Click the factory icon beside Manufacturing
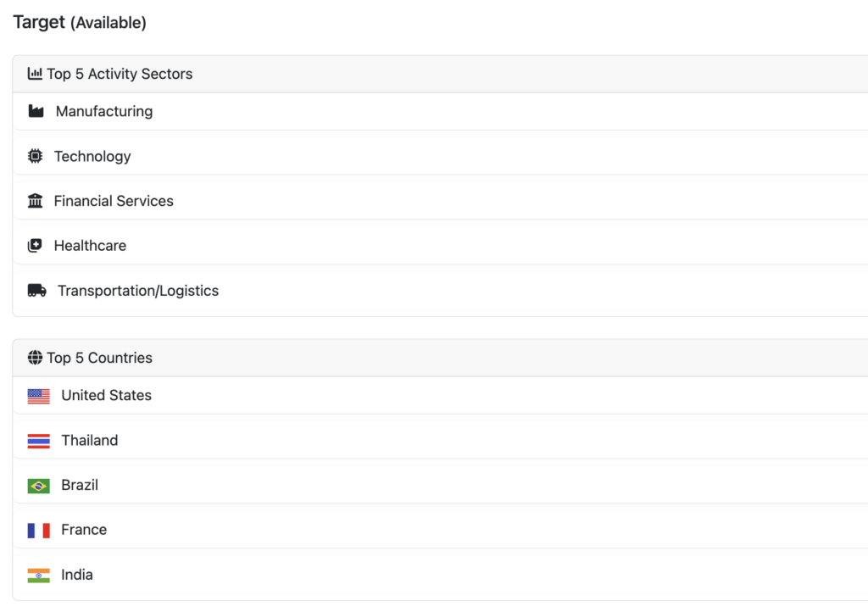This screenshot has height=612, width=868. coord(36,111)
